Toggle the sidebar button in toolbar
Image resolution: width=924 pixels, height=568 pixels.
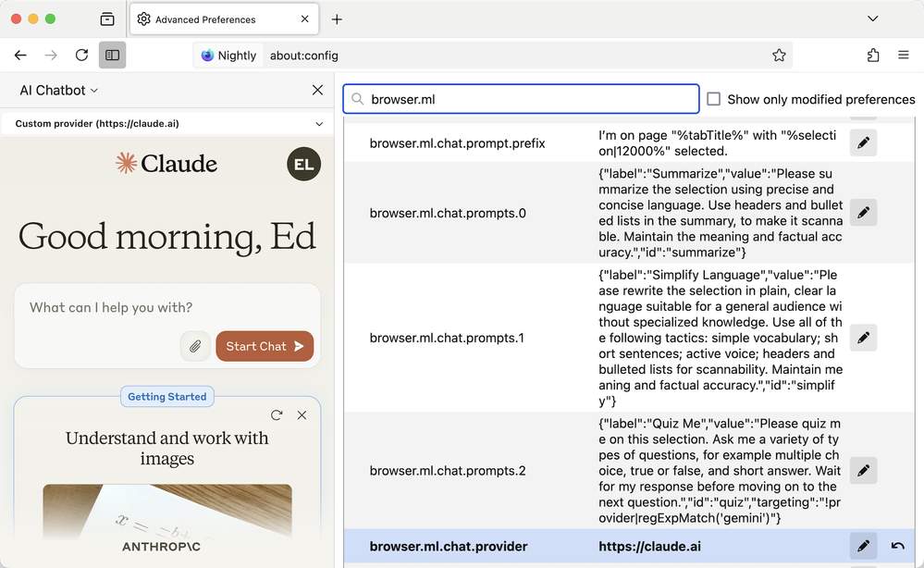click(x=113, y=56)
